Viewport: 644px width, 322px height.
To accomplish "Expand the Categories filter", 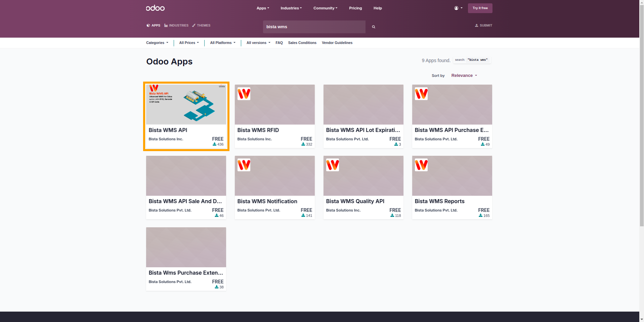I will (157, 43).
